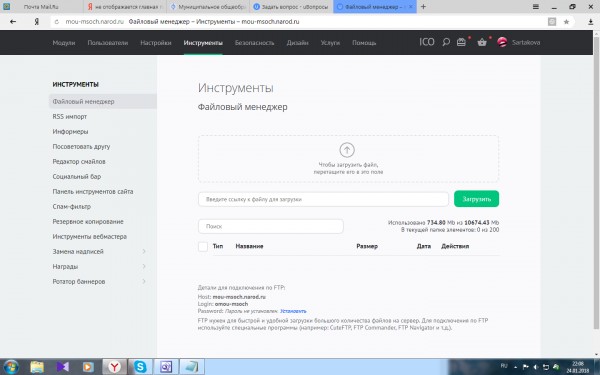Viewport: 600px width, 375px height.
Task: Open the shopping basket icon
Action: pos(482,42)
